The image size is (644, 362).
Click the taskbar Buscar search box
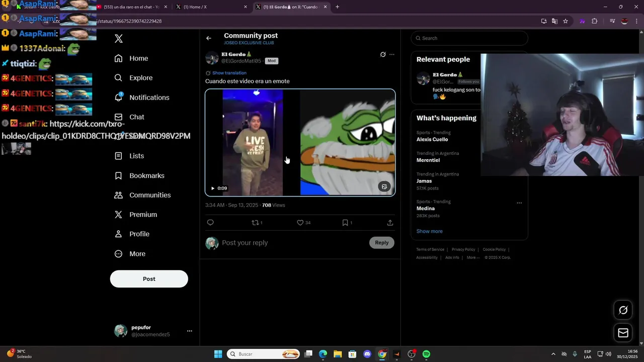point(263,354)
